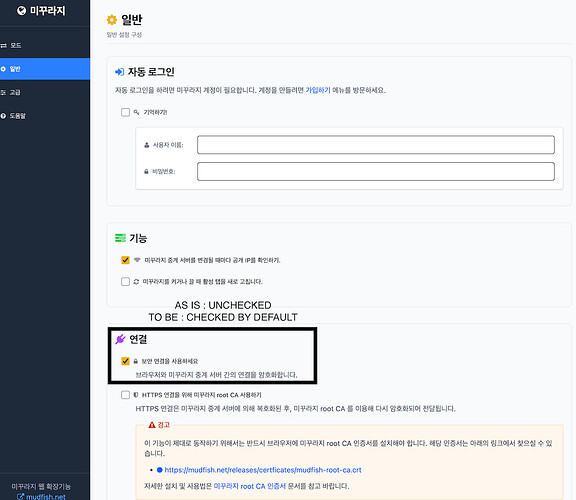This screenshot has height=500, width=576.
Task: Focus the 비밀번호 input field
Action: (x=376, y=172)
